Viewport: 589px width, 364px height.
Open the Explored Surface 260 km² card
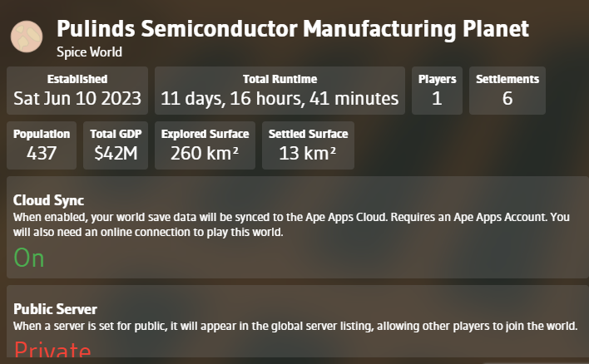205,145
